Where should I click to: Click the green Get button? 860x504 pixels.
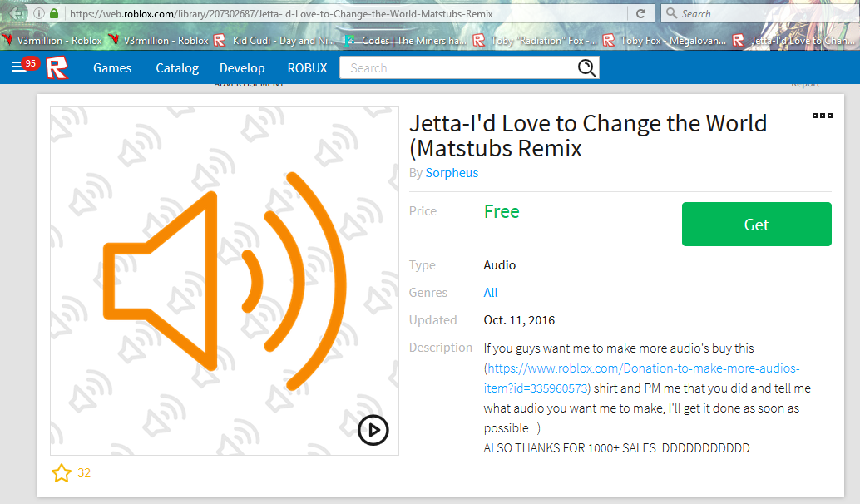point(756,225)
